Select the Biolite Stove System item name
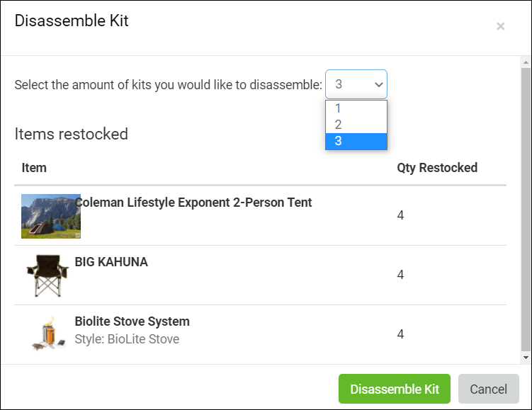This screenshot has height=410, width=532. click(x=132, y=321)
